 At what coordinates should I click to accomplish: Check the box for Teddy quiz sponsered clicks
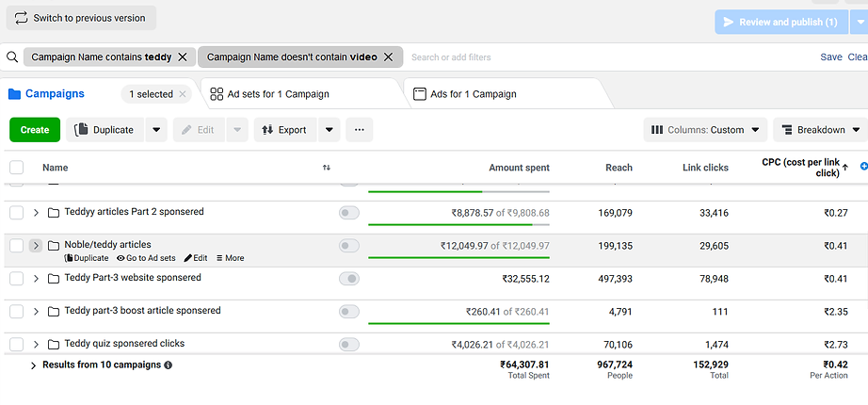tap(16, 345)
